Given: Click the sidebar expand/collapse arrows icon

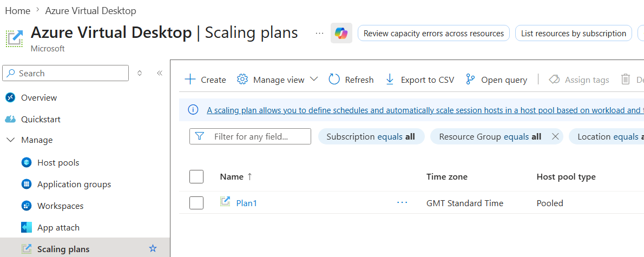Looking at the screenshot, I should click(x=140, y=73).
